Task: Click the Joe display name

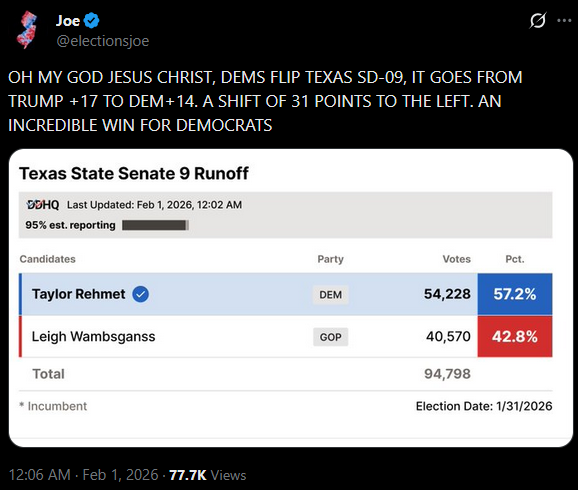Action: (68, 21)
